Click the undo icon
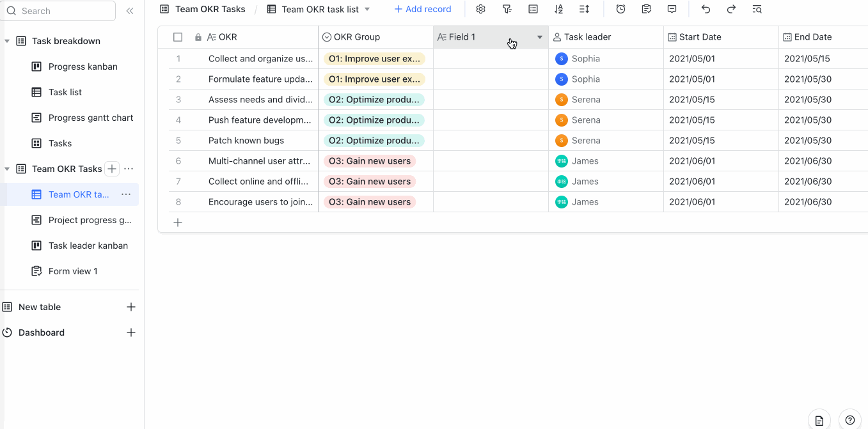 point(706,9)
